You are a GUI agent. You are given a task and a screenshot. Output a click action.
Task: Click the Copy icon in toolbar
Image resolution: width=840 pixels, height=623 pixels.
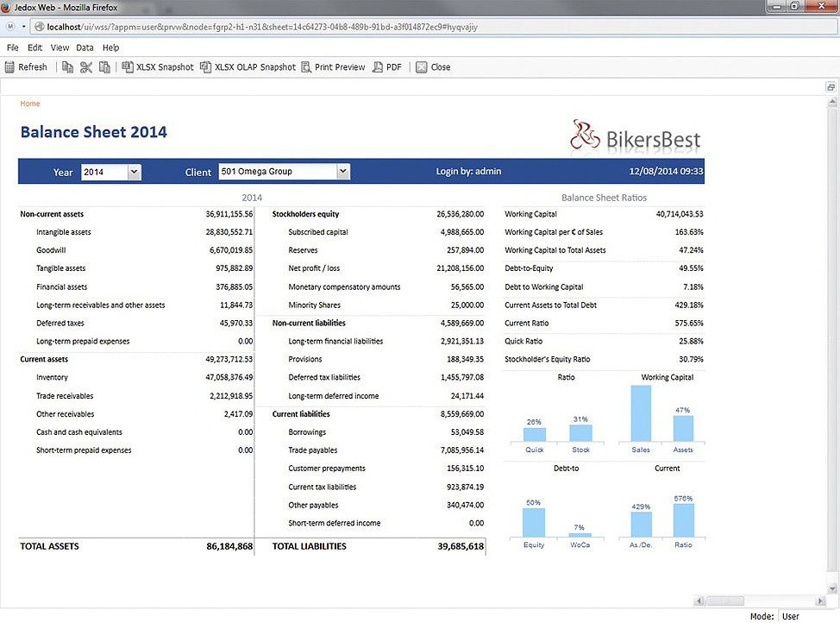click(x=67, y=67)
